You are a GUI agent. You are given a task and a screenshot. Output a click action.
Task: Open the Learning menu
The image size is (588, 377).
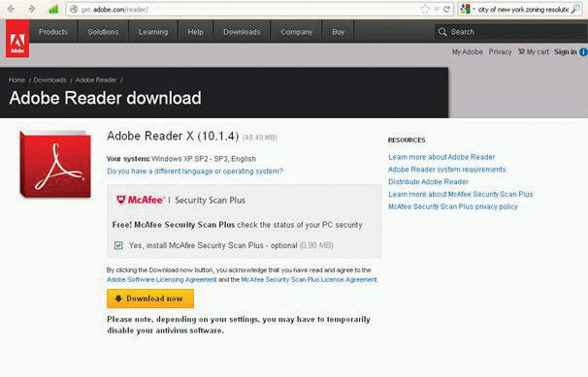pos(153,32)
